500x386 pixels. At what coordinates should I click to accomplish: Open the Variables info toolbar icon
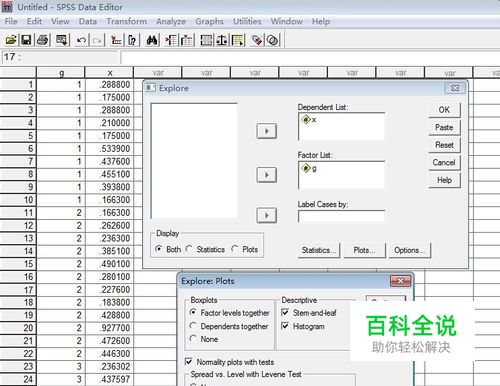click(132, 40)
